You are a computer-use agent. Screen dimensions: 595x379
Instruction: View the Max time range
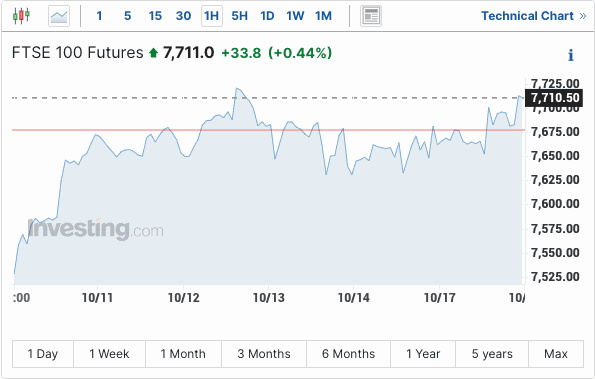pos(556,354)
